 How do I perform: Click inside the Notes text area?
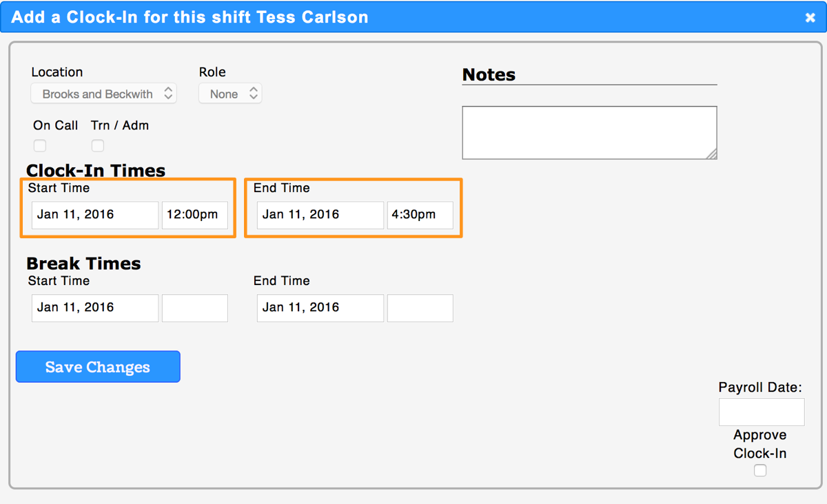point(589,132)
